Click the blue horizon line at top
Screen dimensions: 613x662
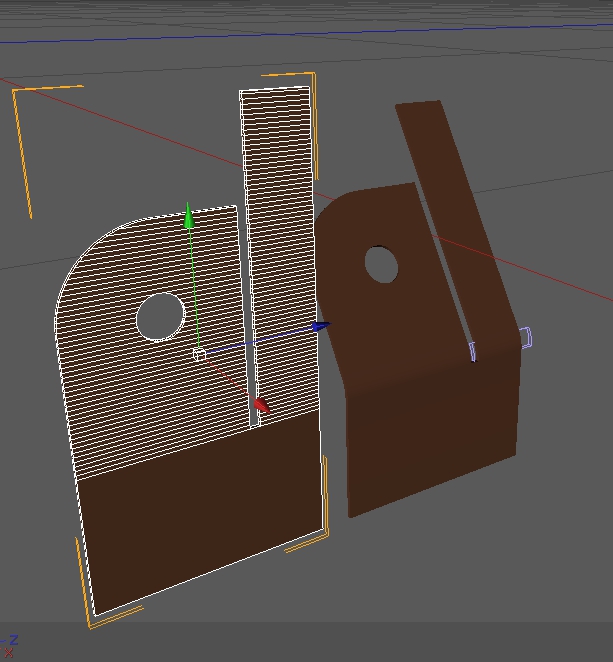tap(300, 34)
